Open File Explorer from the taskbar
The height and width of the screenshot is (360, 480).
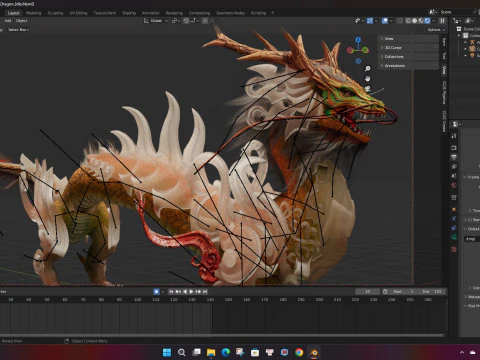[x=211, y=352]
